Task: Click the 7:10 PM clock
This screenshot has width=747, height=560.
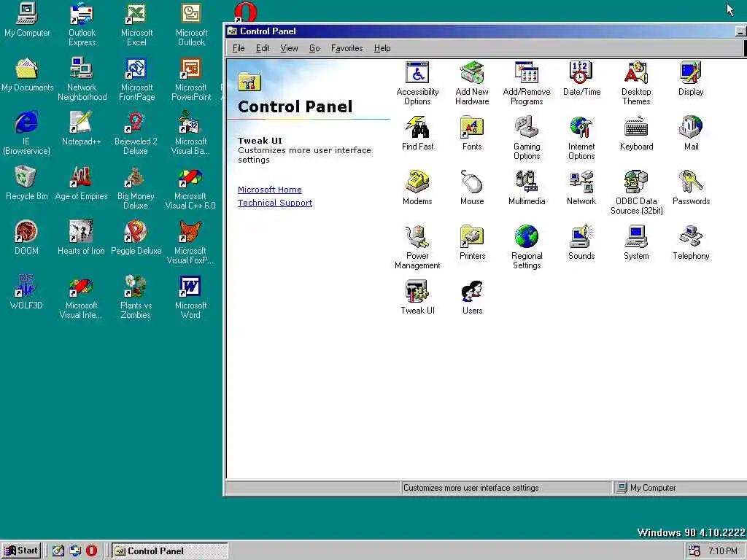Action: pyautogui.click(x=723, y=551)
